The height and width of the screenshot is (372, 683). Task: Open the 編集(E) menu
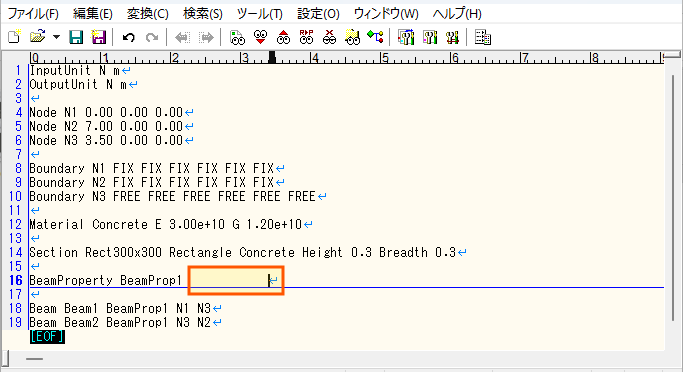pyautogui.click(x=93, y=14)
